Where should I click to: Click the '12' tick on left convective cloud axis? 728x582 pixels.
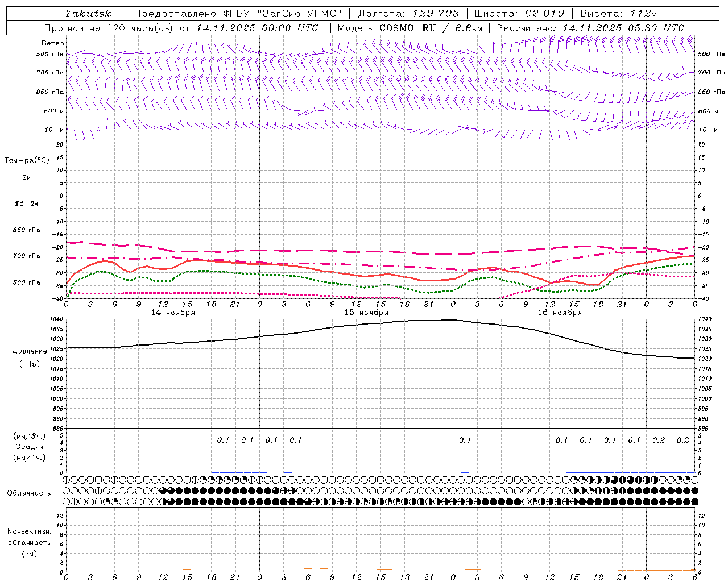(x=60, y=516)
